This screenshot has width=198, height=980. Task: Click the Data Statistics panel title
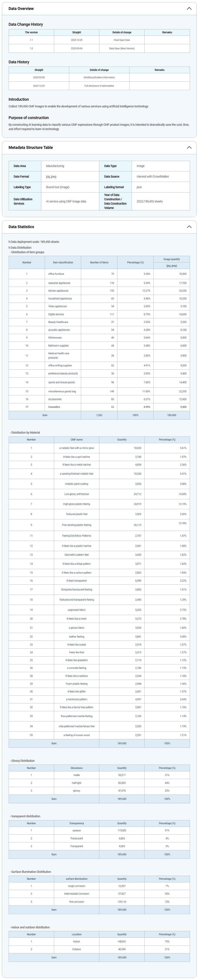tap(21, 227)
